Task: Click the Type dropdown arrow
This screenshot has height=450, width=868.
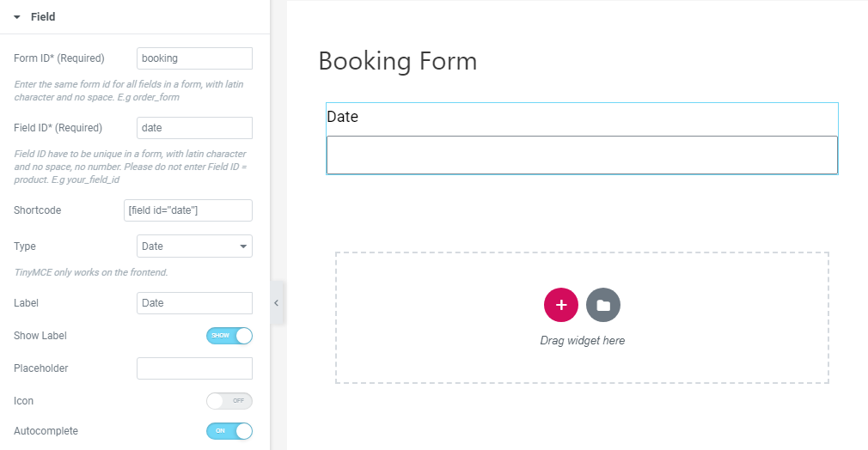Action: (243, 246)
